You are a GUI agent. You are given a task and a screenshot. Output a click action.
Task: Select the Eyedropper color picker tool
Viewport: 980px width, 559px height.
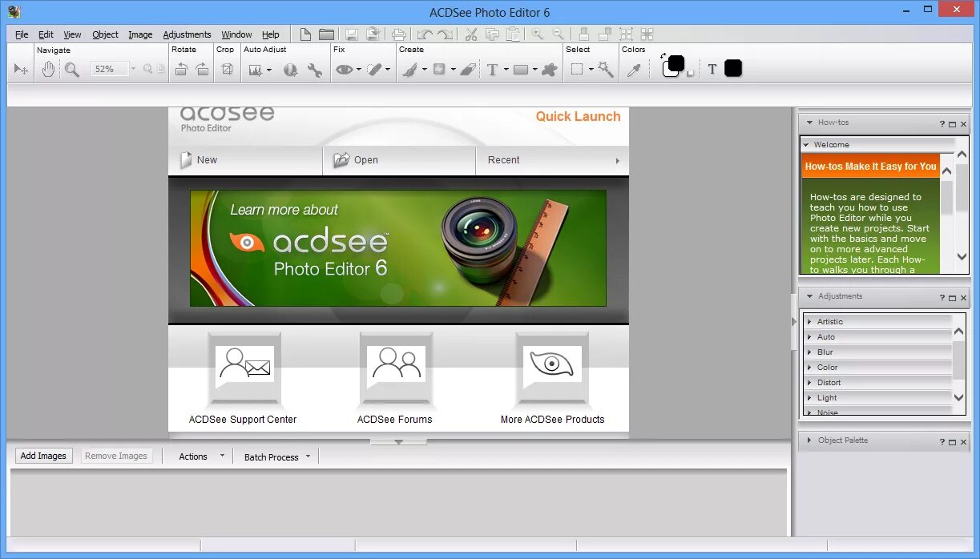634,70
